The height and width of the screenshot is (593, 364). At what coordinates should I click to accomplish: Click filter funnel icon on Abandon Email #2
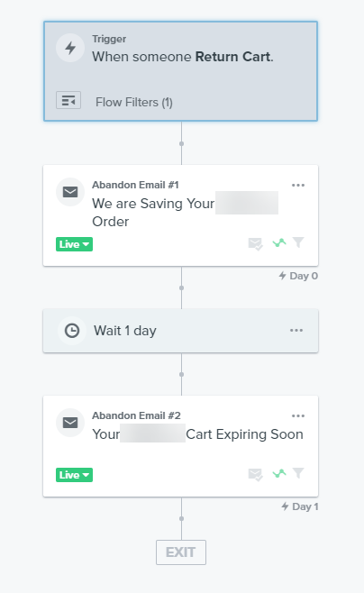(x=298, y=473)
